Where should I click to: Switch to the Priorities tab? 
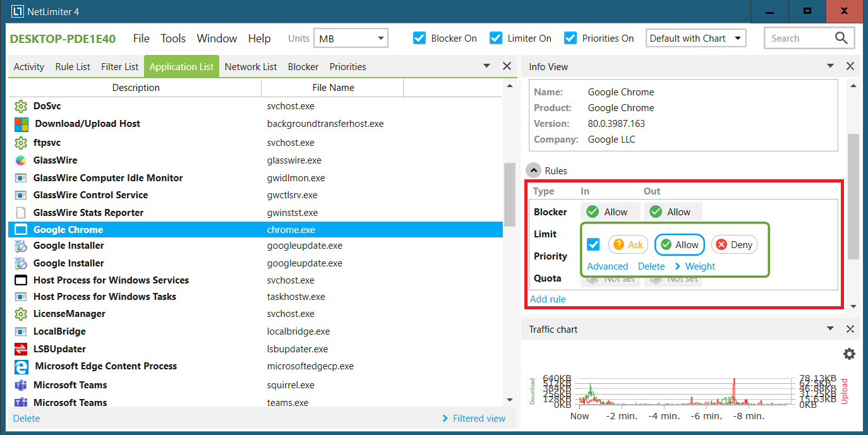coord(348,66)
